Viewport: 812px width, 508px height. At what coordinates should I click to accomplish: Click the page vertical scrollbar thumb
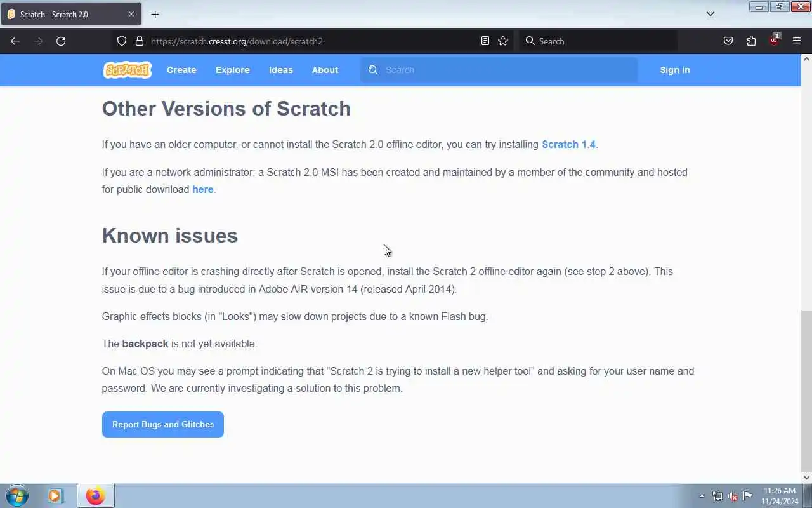click(x=806, y=391)
